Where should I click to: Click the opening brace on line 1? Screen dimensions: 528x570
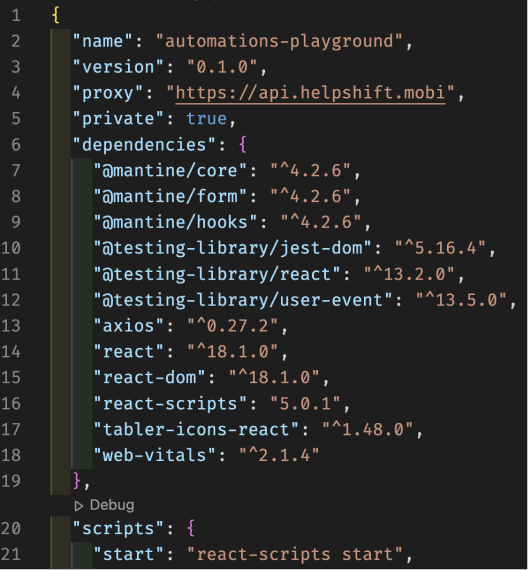(56, 15)
